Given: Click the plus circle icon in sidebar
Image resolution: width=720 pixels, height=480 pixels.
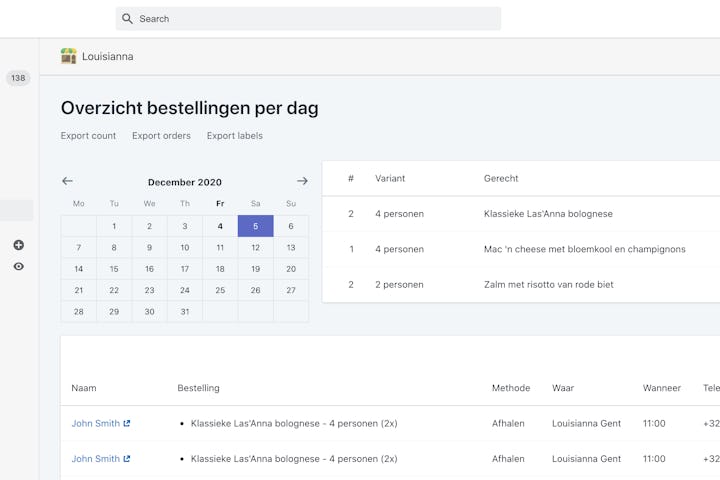Looking at the screenshot, I should (x=18, y=245).
